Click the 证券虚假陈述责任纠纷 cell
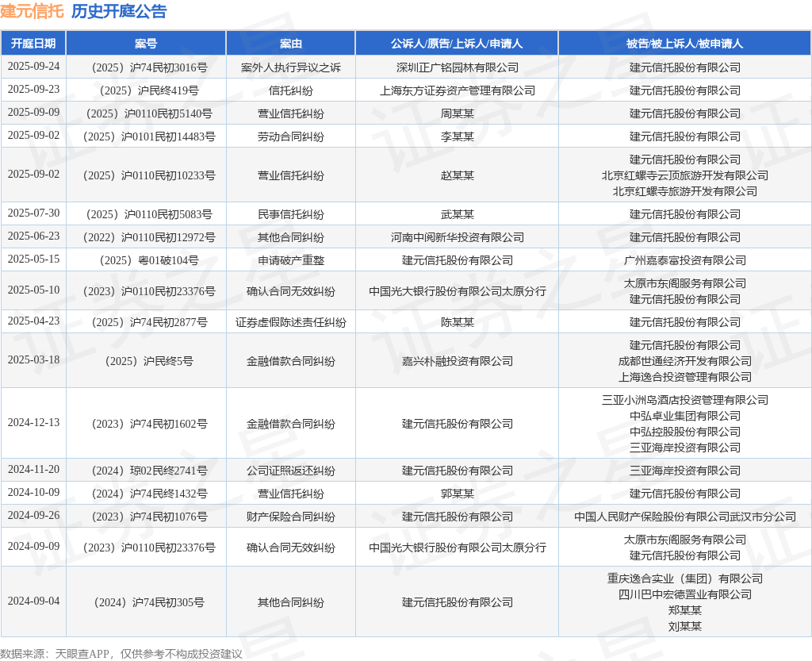 (x=291, y=322)
